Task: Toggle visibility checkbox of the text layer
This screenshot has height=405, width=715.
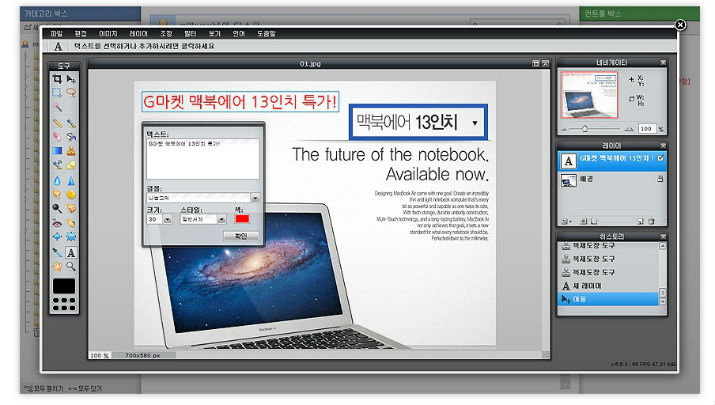Action: coord(660,158)
